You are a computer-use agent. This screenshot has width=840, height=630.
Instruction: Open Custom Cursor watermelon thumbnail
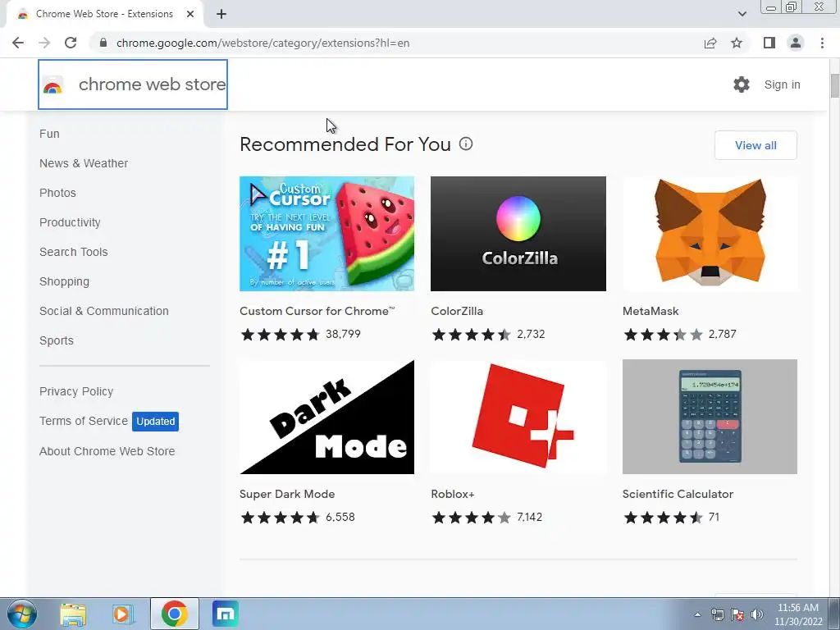coord(326,234)
